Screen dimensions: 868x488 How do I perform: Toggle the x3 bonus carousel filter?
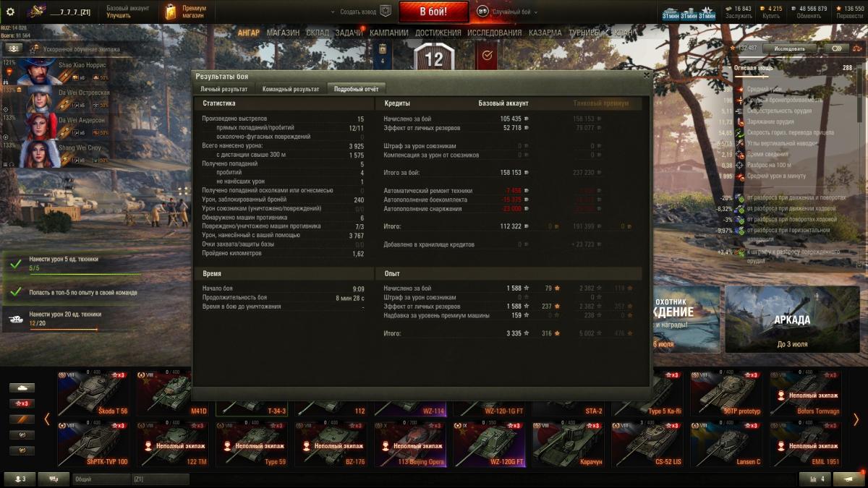(22, 403)
